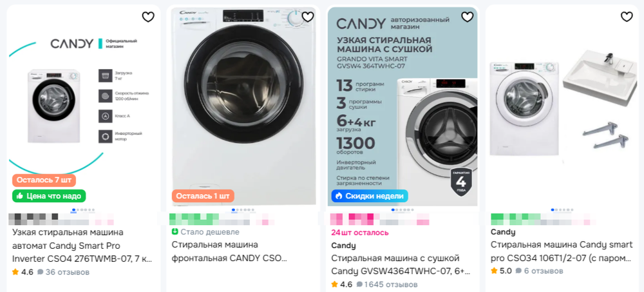Viewport: 644px width, 292px height.
Task: Add Candy CSO4 276TWMB-07 washer to favorites
Action: coord(148,17)
